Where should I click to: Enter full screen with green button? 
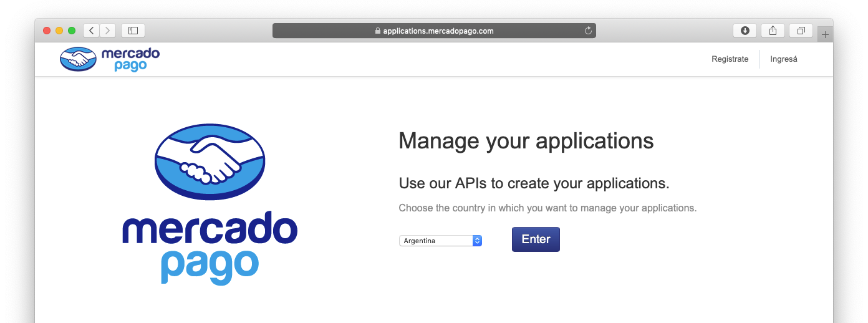coord(72,31)
